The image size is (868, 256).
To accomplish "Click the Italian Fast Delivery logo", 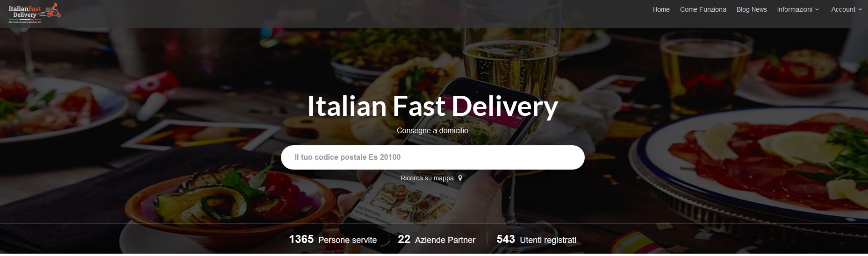I will (35, 13).
